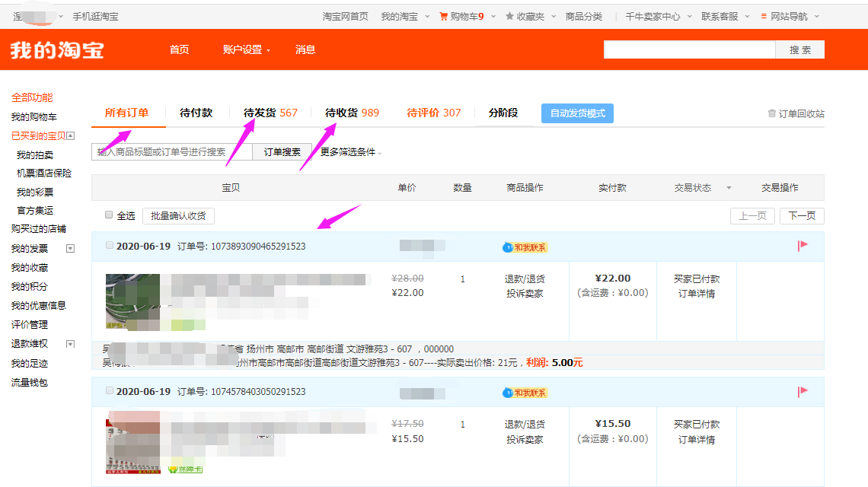Click the red flag marker on the first order
The height and width of the screenshot is (487, 868).
coord(803,245)
